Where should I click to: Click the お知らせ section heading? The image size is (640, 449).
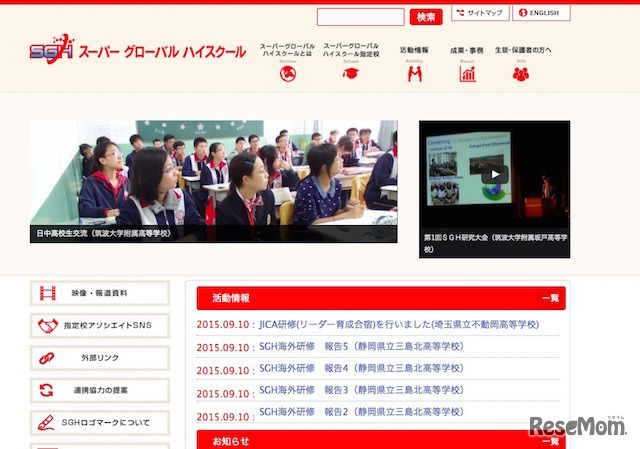tap(231, 441)
